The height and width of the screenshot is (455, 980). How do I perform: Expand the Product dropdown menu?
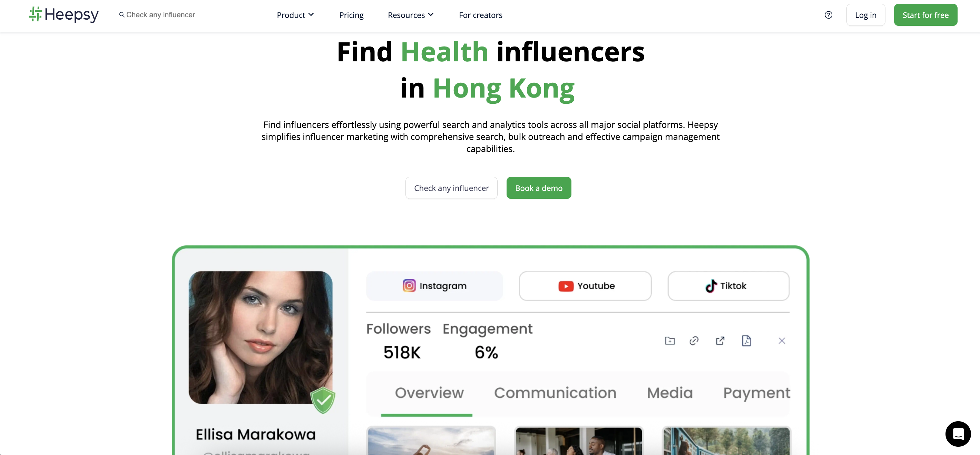[295, 15]
